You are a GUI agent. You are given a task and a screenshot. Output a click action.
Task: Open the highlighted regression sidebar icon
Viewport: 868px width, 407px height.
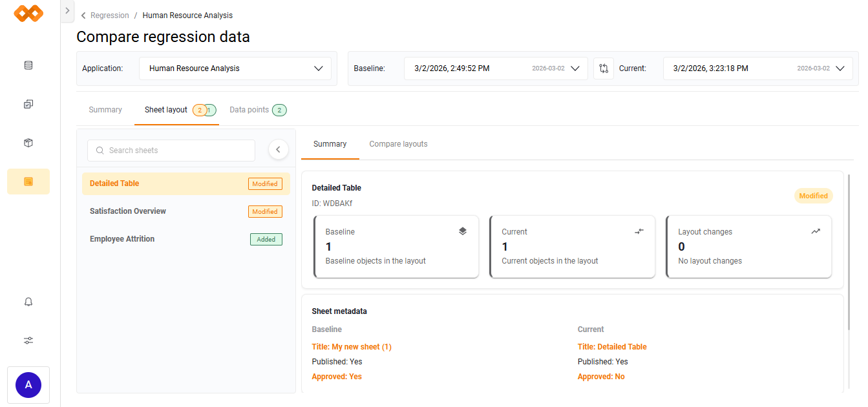click(x=28, y=182)
